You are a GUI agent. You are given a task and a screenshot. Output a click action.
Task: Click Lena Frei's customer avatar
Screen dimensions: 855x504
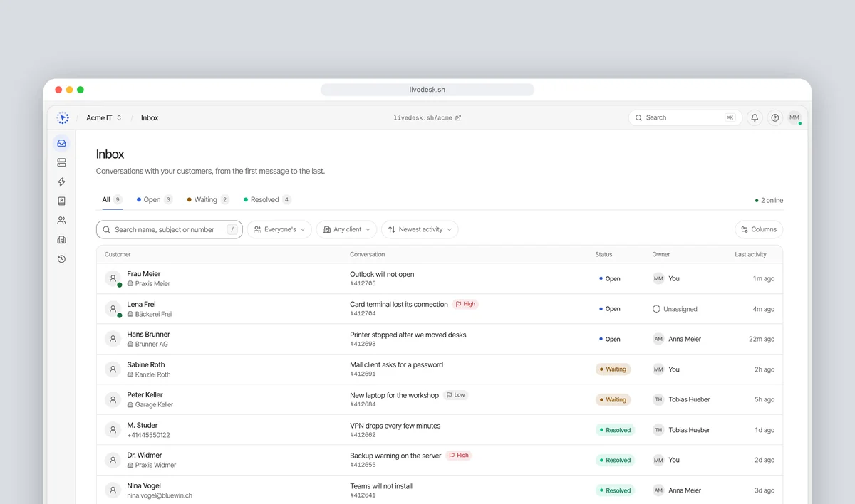(x=113, y=309)
